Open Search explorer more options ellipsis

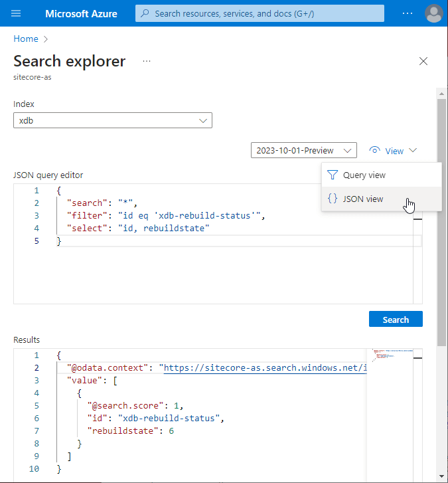point(147,61)
